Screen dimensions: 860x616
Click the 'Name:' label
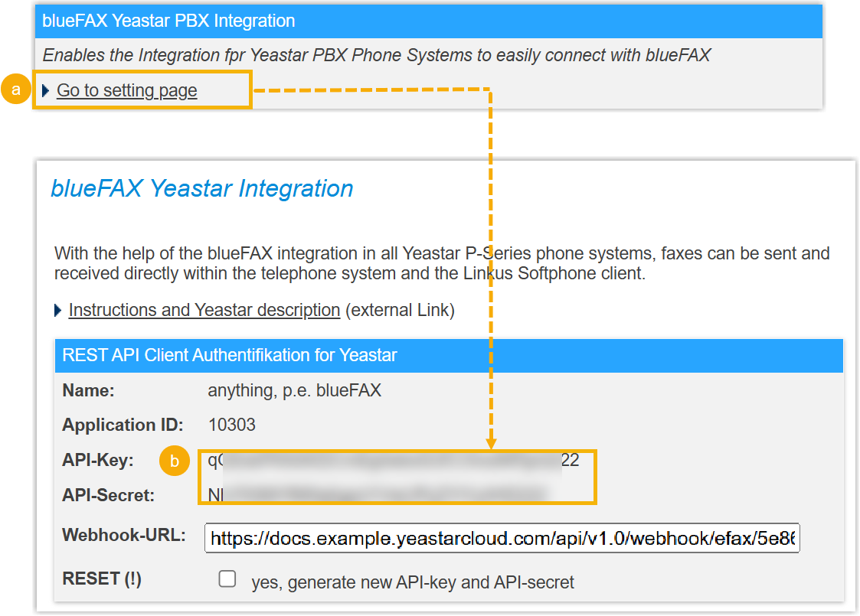point(88,390)
